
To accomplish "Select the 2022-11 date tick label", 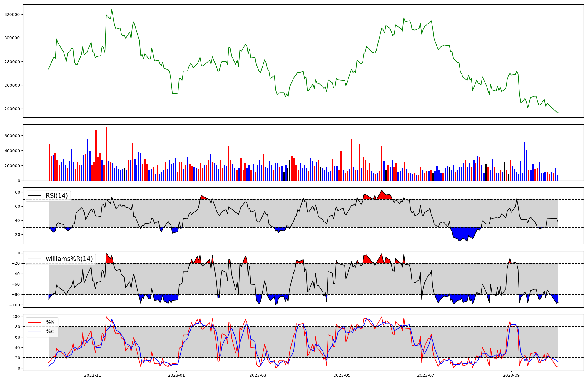I will pyautogui.click(x=93, y=375).
